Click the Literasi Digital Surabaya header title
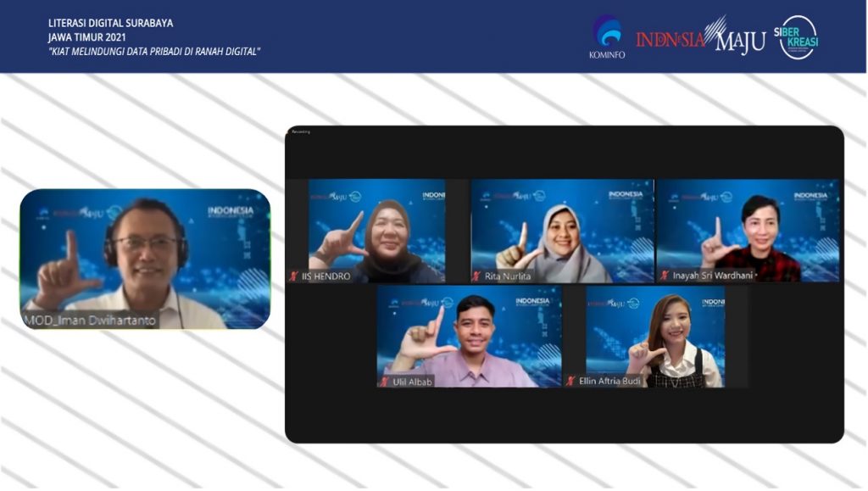The height and width of the screenshot is (491, 868). (110, 24)
